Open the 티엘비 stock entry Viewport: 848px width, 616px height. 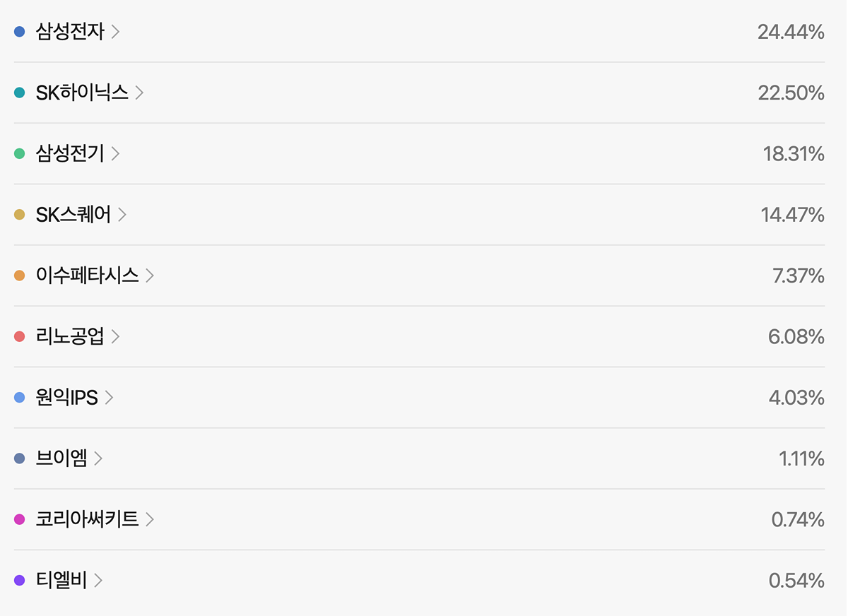pos(61,581)
